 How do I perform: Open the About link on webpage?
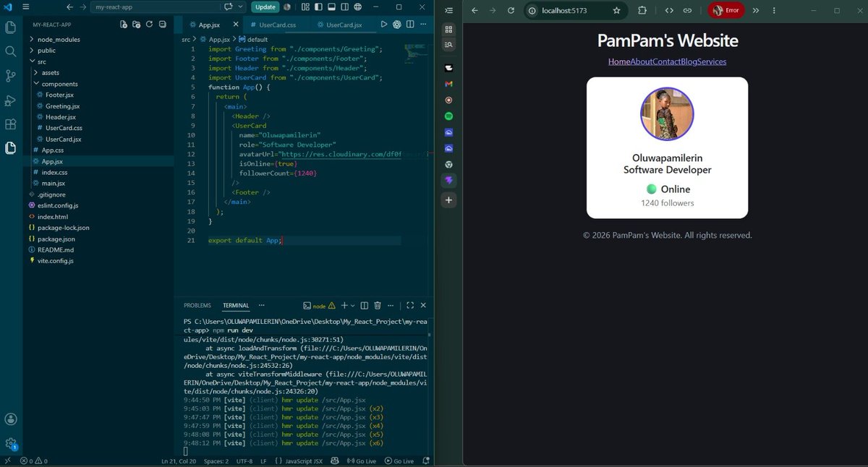[x=642, y=61]
